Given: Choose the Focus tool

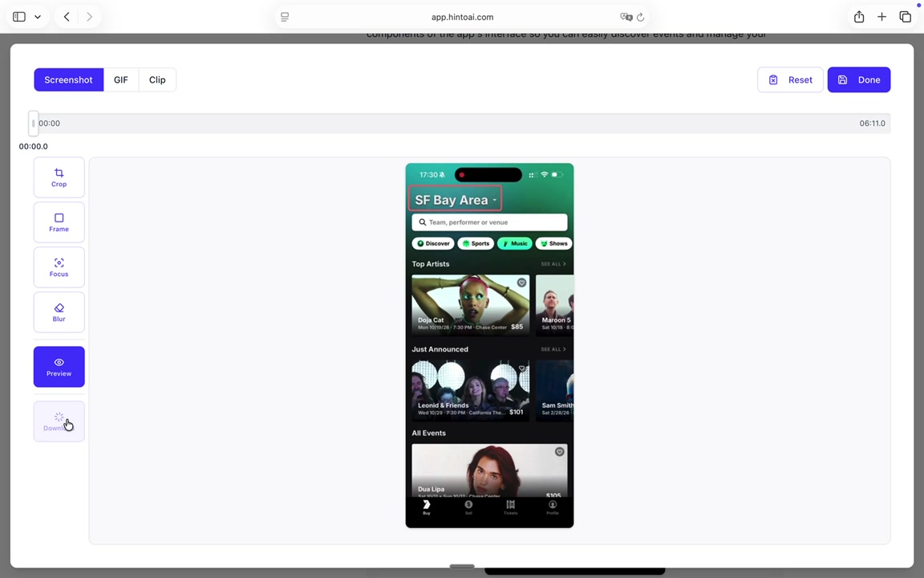Looking at the screenshot, I should pyautogui.click(x=59, y=267).
